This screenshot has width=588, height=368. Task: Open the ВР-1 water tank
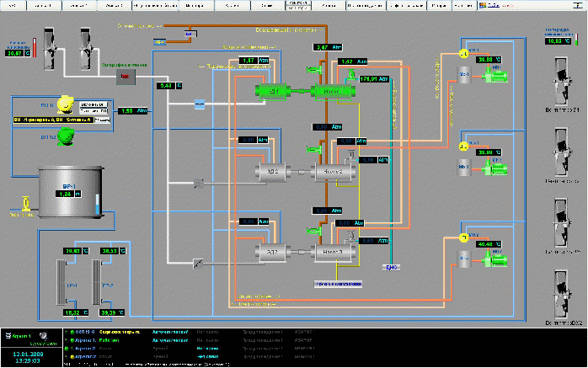tap(71, 192)
